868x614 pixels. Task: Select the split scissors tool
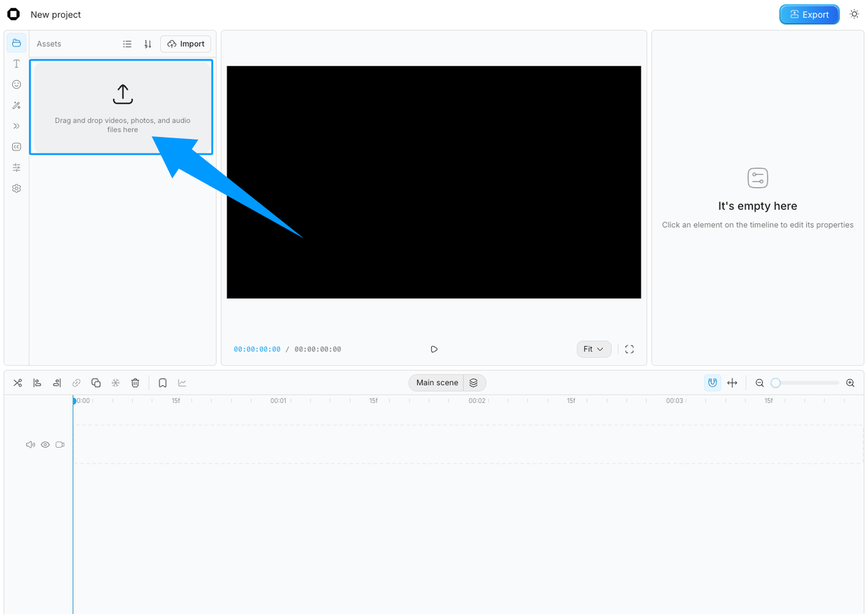coord(18,383)
